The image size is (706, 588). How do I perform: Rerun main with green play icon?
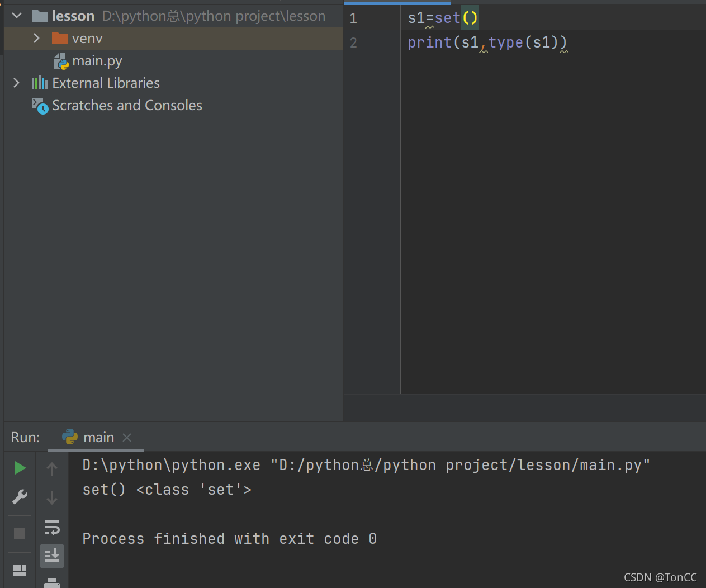click(20, 468)
